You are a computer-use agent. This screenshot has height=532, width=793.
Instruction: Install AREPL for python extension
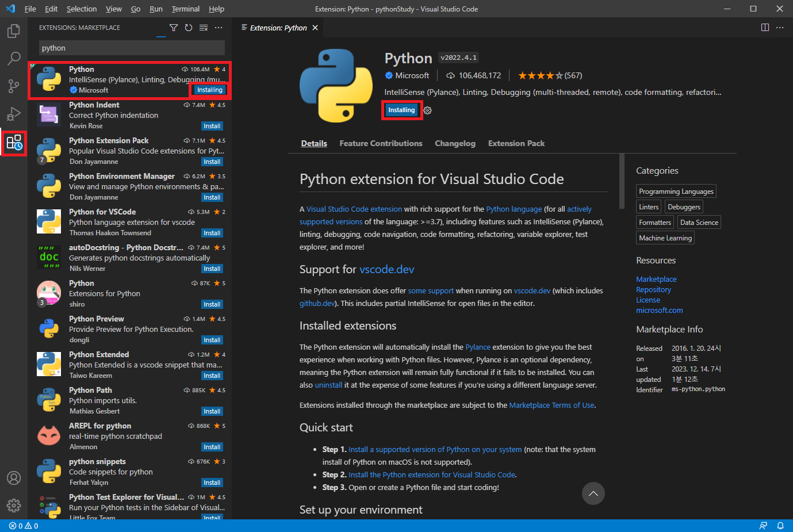212,447
